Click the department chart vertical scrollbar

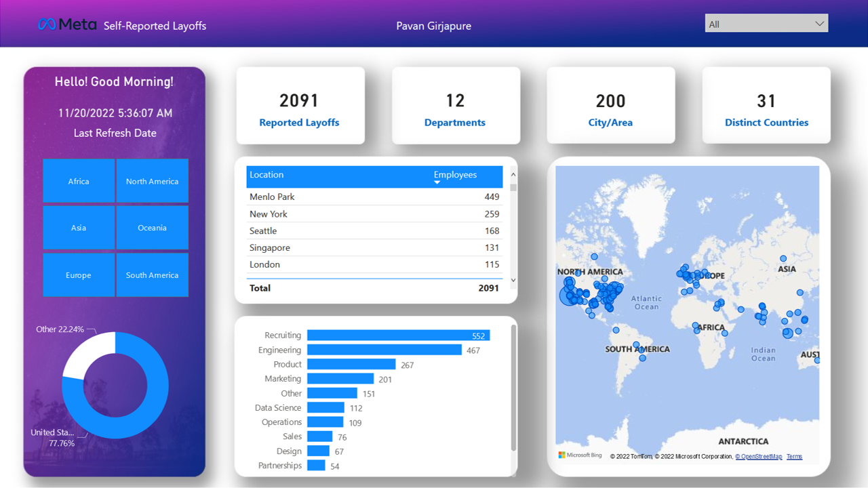[x=513, y=388]
